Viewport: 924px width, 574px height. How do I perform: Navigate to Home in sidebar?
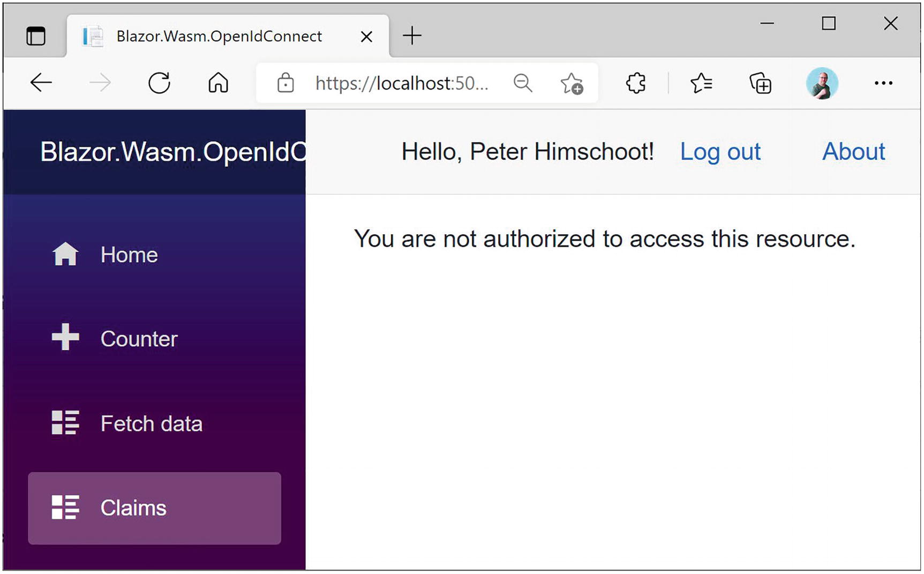click(129, 255)
